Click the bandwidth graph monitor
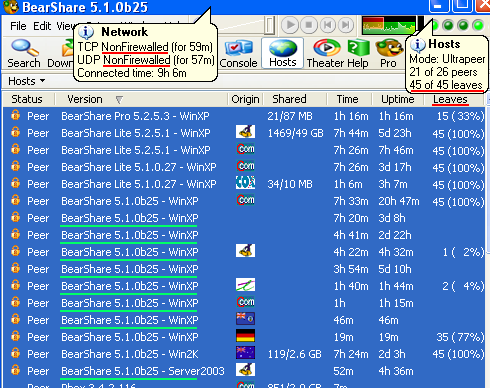Screen dimensions: 490x388 pyautogui.click(x=389, y=25)
